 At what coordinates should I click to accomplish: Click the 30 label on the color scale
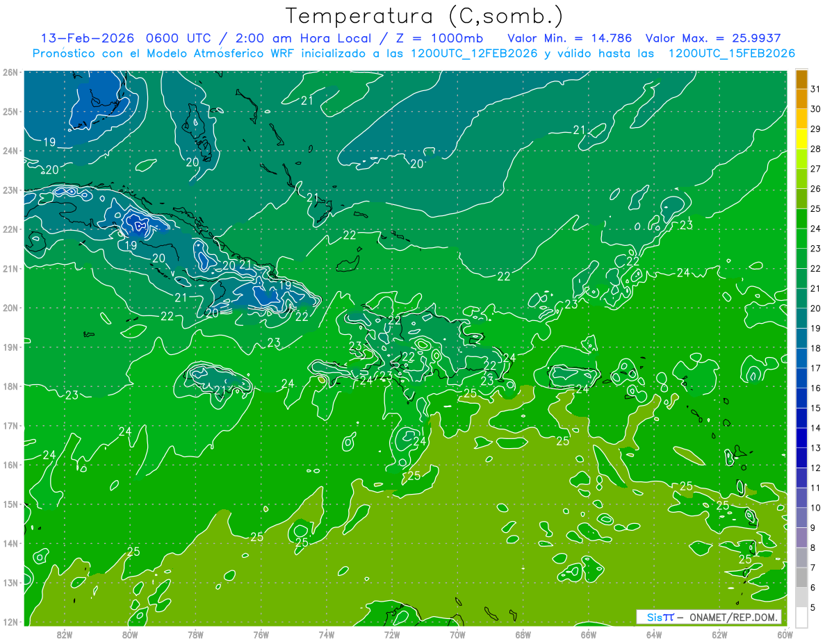tap(815, 109)
